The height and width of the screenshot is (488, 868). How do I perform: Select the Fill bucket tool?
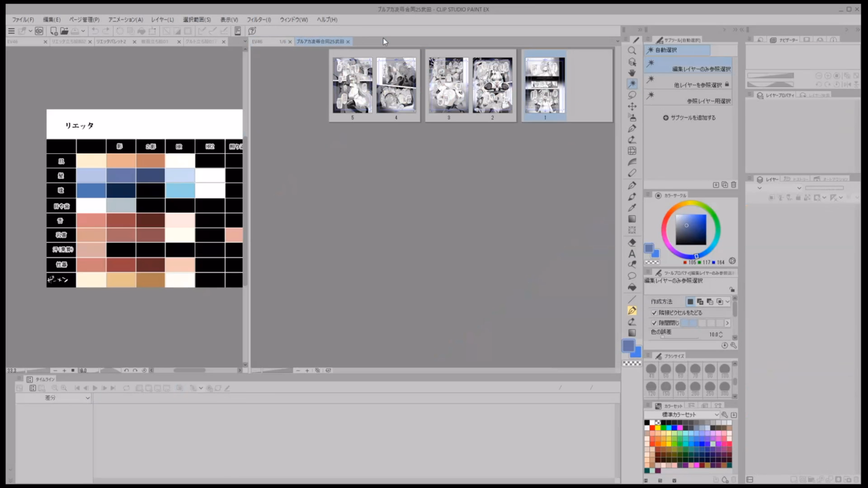(x=632, y=287)
